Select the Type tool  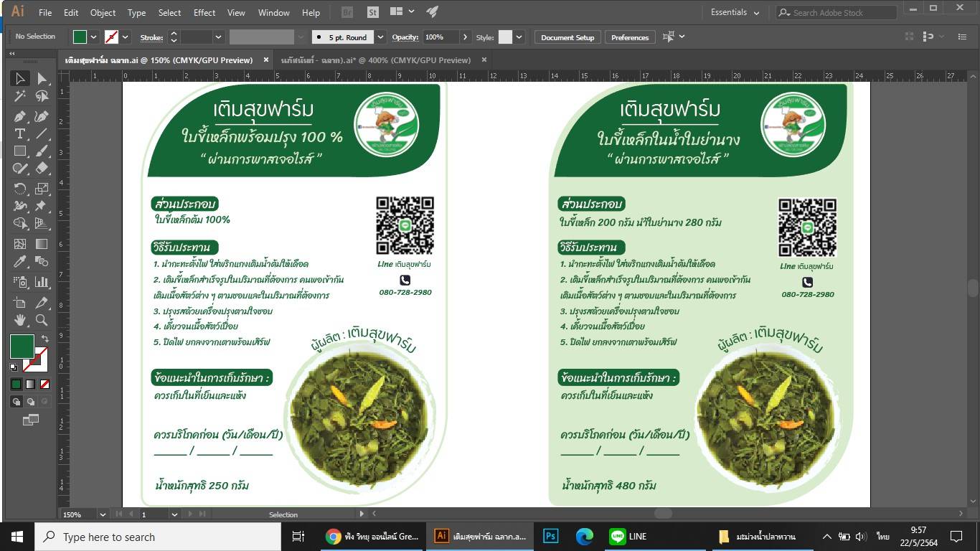[x=20, y=134]
